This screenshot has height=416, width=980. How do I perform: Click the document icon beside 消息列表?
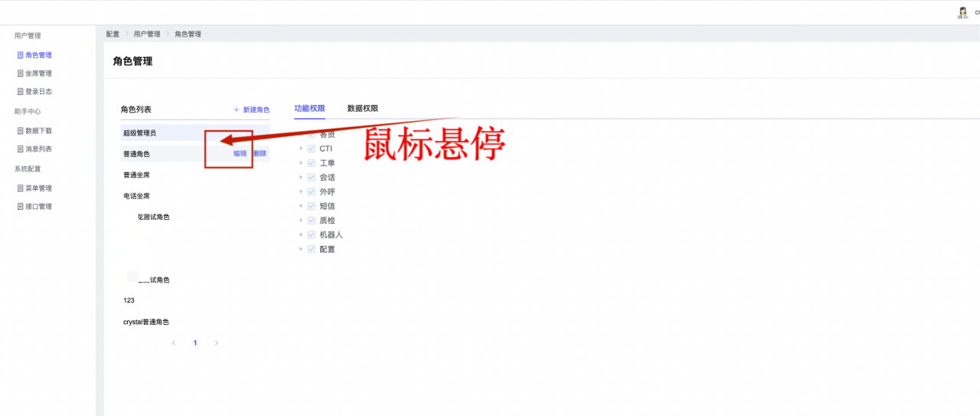coord(21,149)
